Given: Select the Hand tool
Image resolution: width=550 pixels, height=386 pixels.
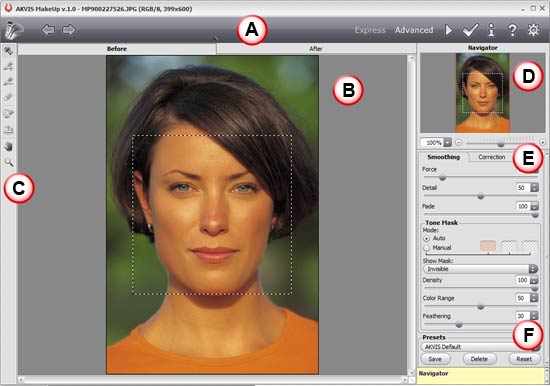Looking at the screenshot, I should [x=8, y=146].
